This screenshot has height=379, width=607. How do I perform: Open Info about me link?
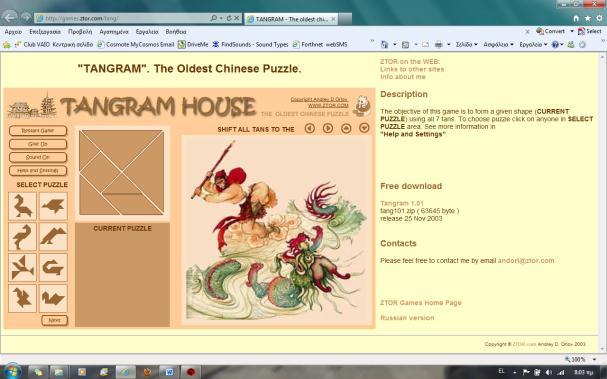pyautogui.click(x=403, y=77)
